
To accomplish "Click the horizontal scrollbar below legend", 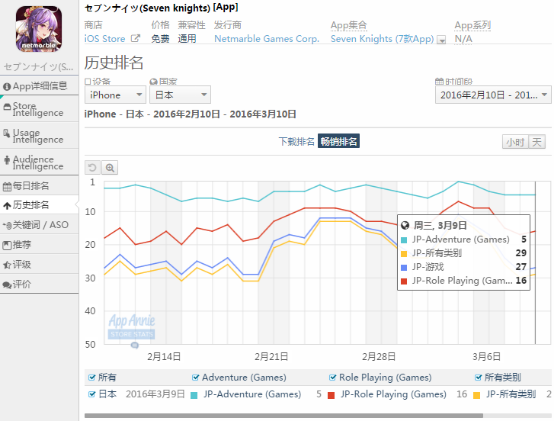I will (x=284, y=415).
